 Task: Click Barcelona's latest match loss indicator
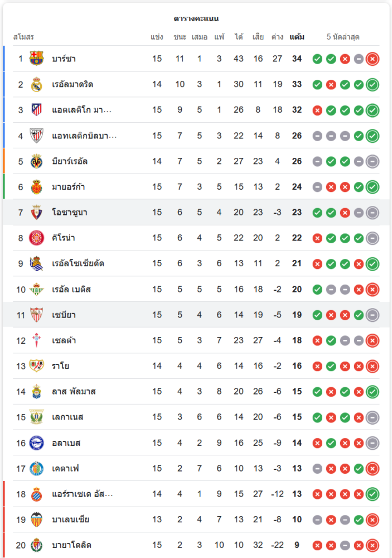pos(372,59)
